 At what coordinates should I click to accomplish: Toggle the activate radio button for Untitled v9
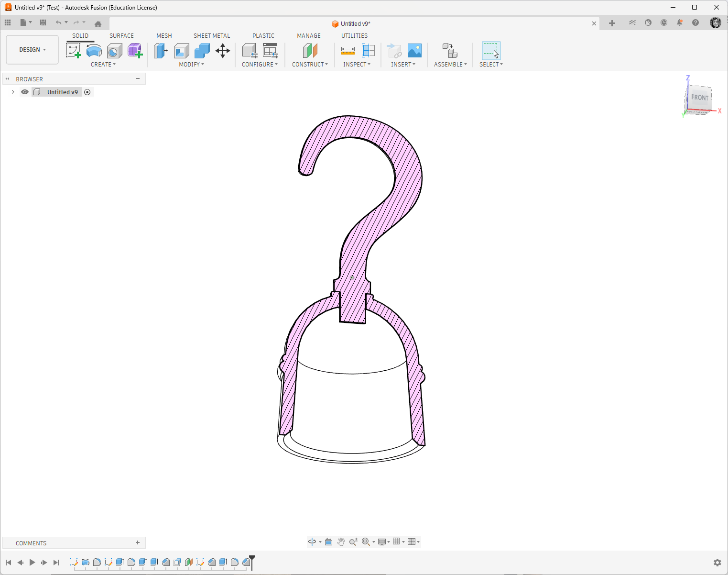(x=87, y=92)
